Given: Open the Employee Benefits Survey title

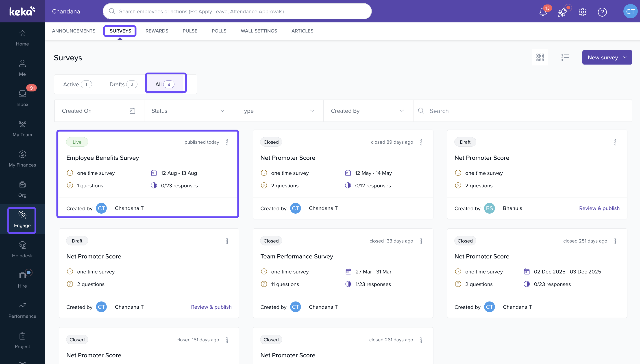Looking at the screenshot, I should point(102,158).
